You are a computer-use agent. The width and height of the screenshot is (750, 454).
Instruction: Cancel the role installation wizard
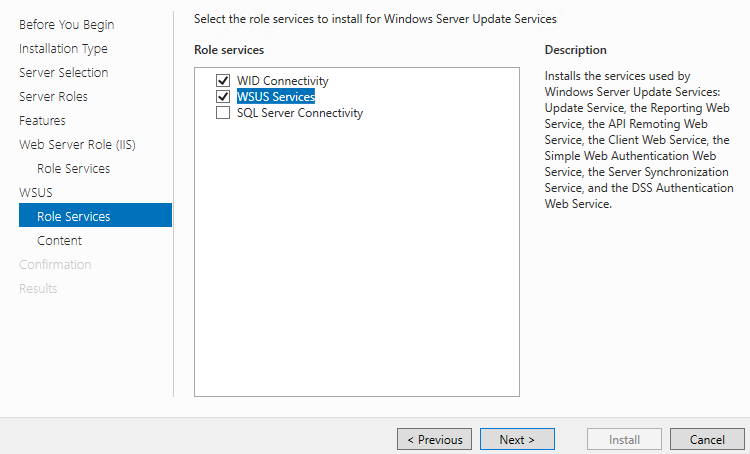[x=707, y=439]
